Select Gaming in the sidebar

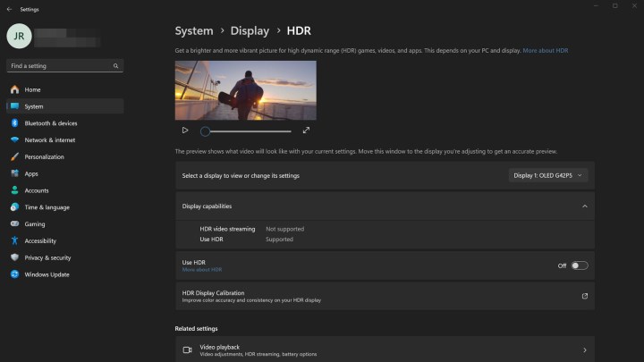tap(65, 224)
